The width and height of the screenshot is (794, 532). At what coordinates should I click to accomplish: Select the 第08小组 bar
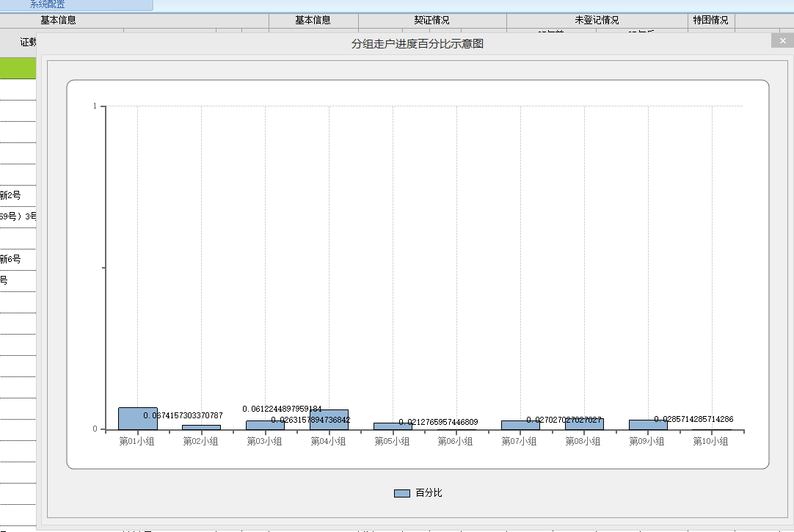point(584,425)
